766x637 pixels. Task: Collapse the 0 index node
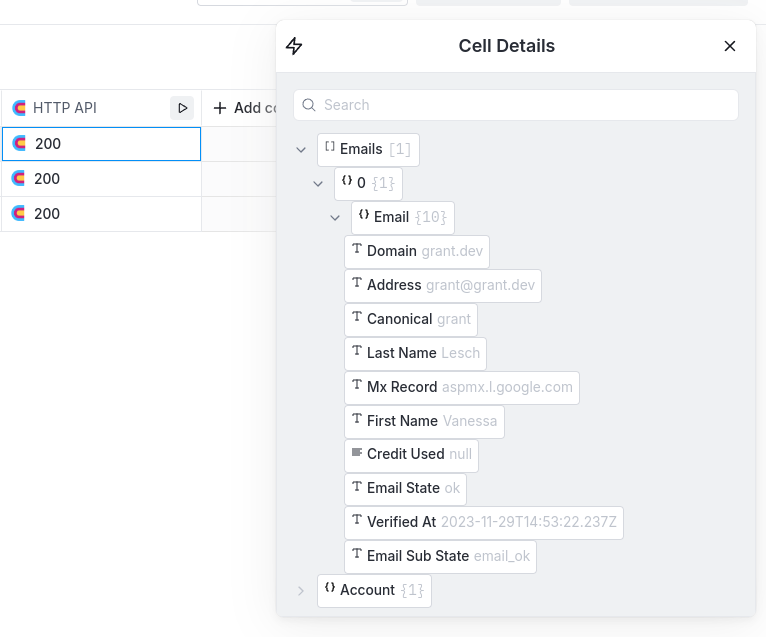pyautogui.click(x=318, y=184)
